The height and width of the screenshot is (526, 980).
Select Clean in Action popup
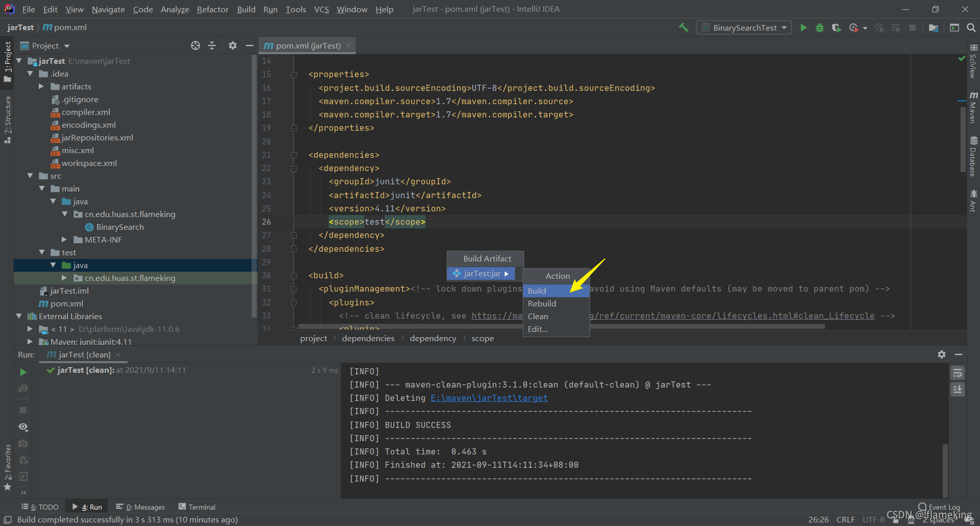[x=556, y=316]
